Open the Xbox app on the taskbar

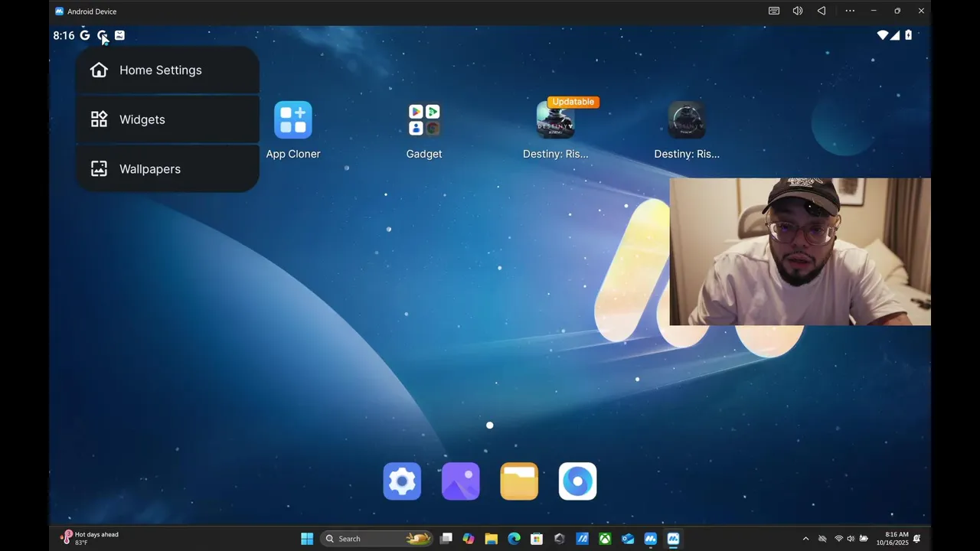[x=605, y=539]
